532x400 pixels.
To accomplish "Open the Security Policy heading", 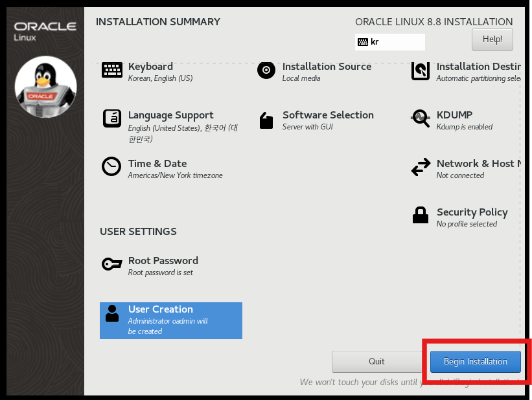I will tap(472, 212).
